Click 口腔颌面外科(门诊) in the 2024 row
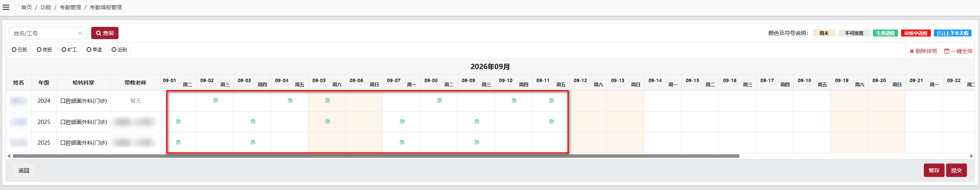The height and width of the screenshot is (190, 980). pos(83,101)
